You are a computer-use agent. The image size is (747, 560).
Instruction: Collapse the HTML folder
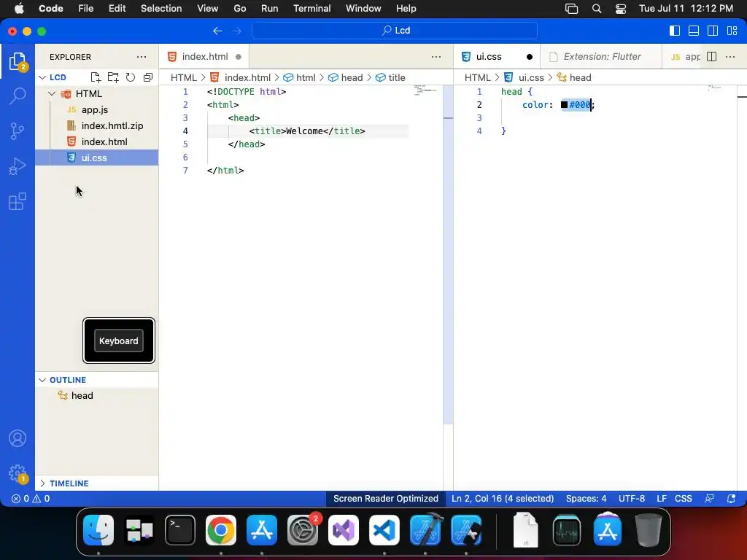click(52, 94)
